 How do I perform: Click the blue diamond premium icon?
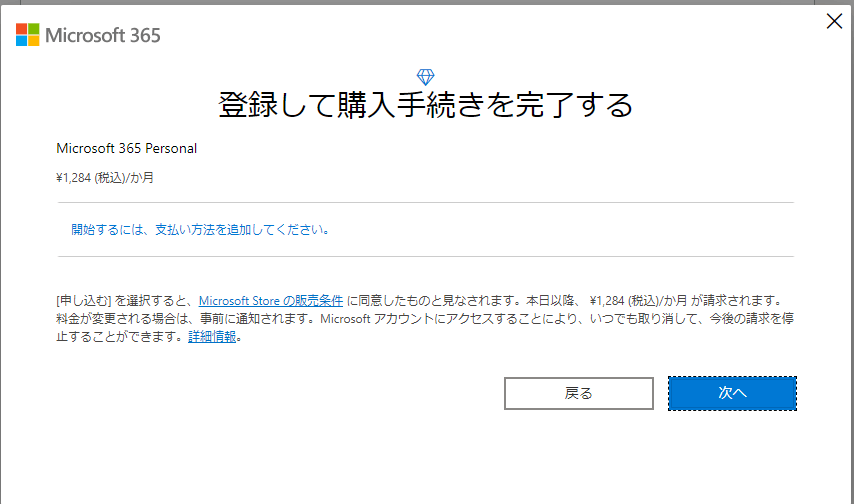425,77
